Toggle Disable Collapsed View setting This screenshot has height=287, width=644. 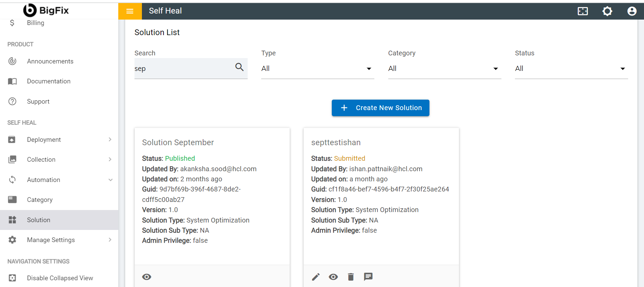point(60,278)
